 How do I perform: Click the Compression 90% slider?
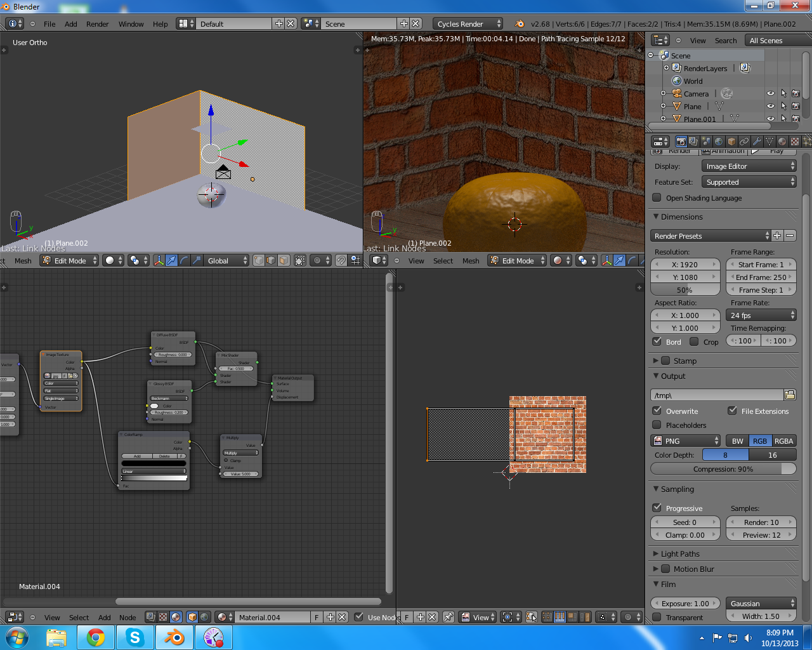coord(723,469)
